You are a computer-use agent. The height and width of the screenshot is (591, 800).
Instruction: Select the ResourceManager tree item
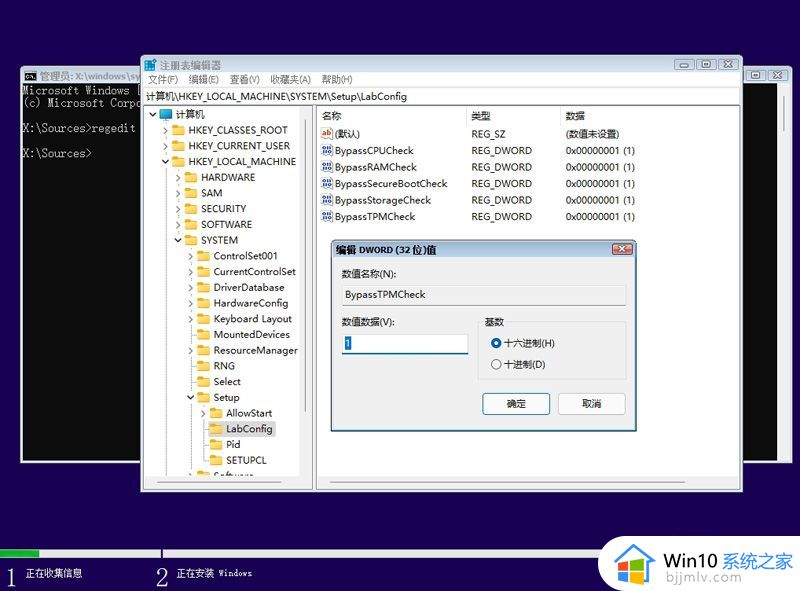(x=256, y=351)
